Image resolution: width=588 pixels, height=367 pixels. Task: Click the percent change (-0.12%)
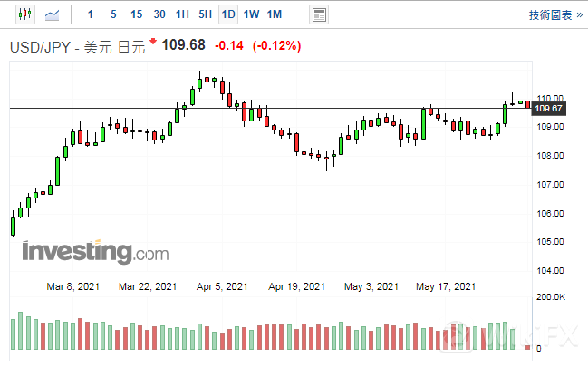(x=276, y=46)
